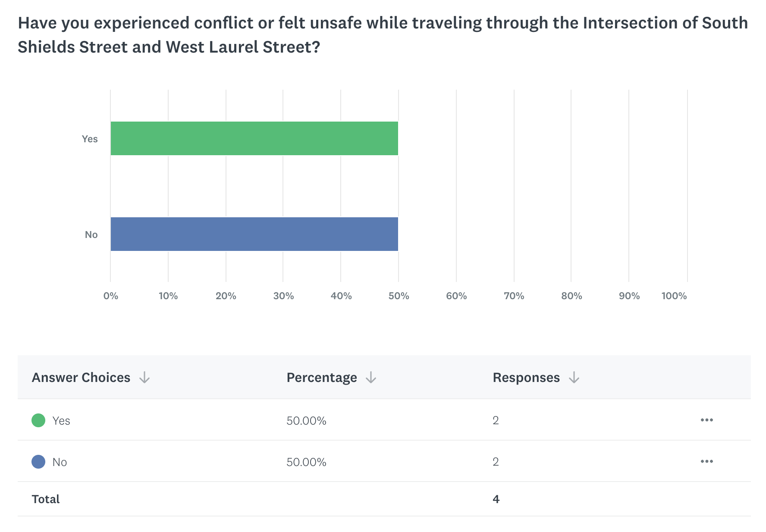This screenshot has height=532, width=766.
Task: Click the Percentage column header
Action: point(322,378)
